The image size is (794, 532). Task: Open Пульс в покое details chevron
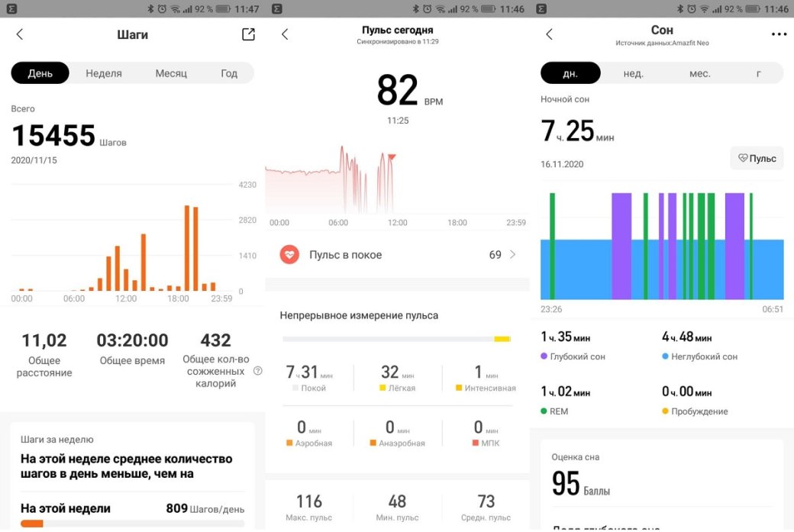pos(512,255)
